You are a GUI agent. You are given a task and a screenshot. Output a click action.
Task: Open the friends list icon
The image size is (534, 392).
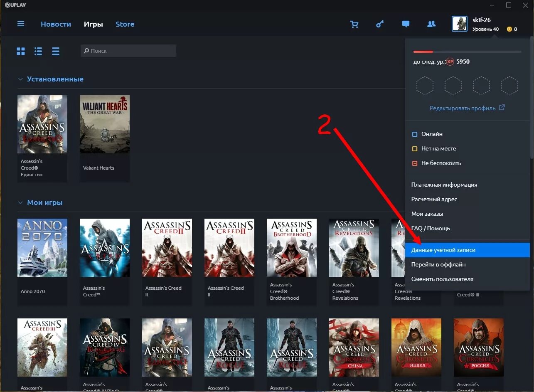coord(431,24)
